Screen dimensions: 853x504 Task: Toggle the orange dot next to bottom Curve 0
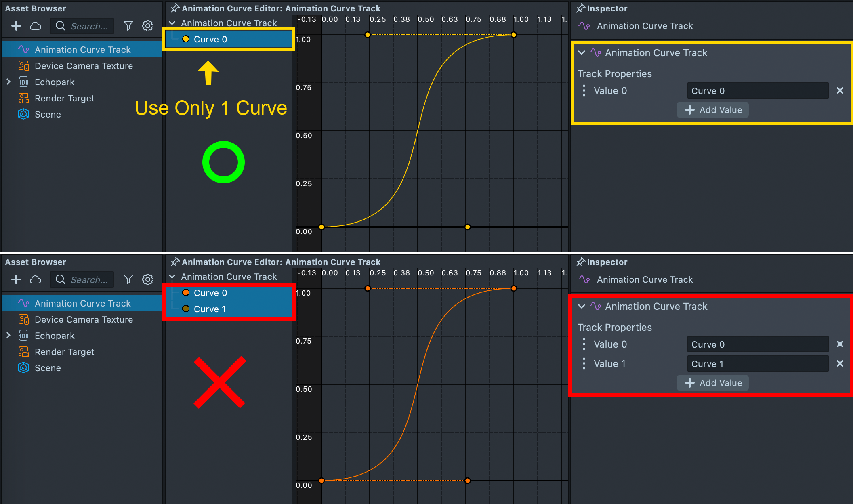pyautogui.click(x=186, y=293)
